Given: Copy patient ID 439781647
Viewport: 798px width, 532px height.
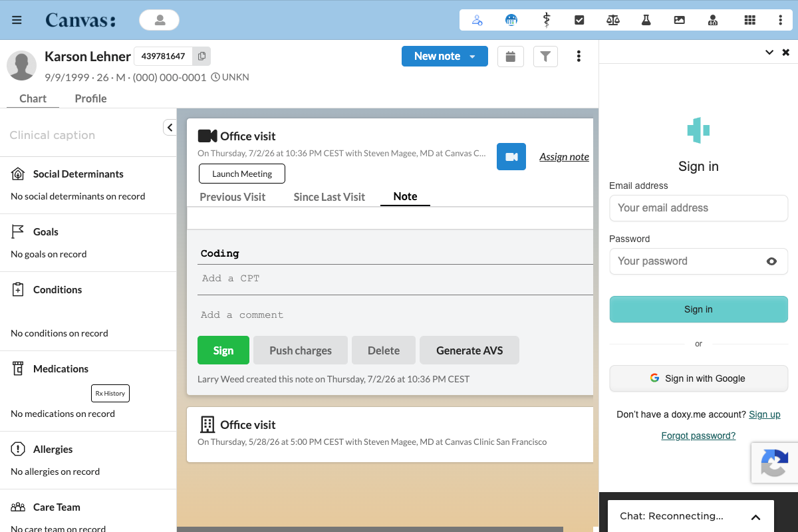Looking at the screenshot, I should point(201,57).
